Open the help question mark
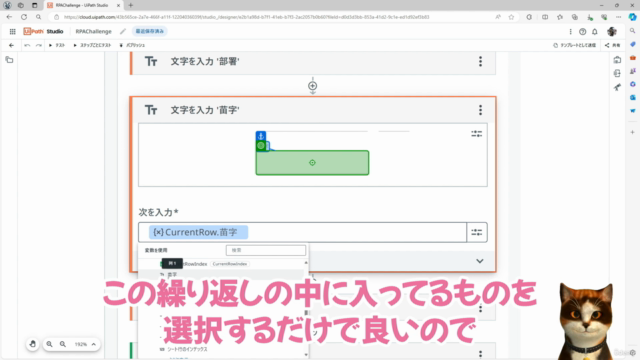This screenshot has height=360, width=640. coord(582,32)
